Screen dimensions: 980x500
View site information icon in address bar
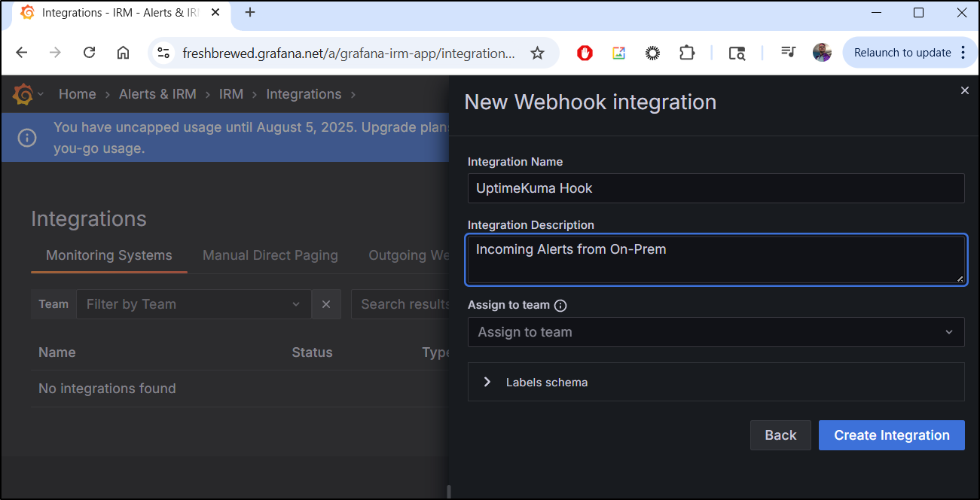tap(163, 53)
